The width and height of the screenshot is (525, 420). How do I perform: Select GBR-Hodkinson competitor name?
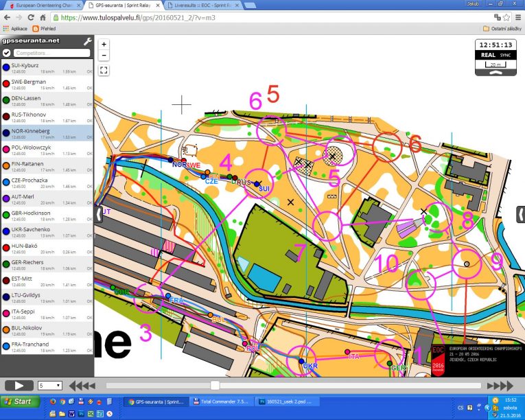click(x=31, y=213)
